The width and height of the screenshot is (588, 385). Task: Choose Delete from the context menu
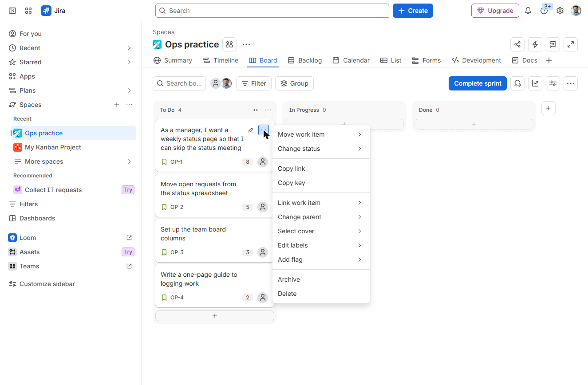coord(321,294)
